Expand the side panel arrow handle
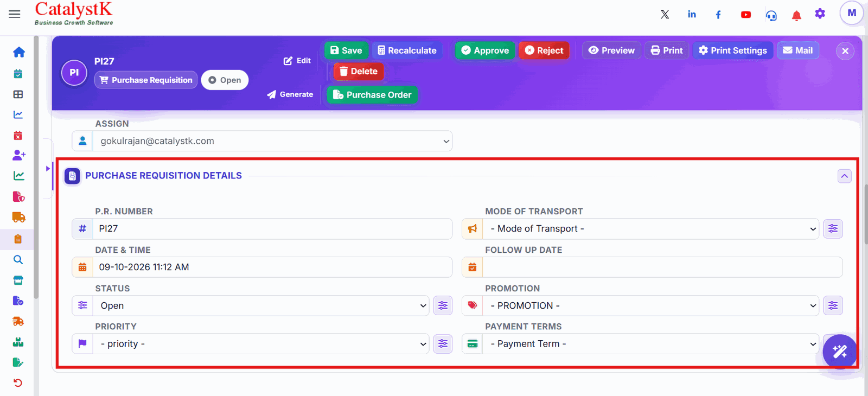Image resolution: width=868 pixels, height=396 pixels. click(x=48, y=169)
